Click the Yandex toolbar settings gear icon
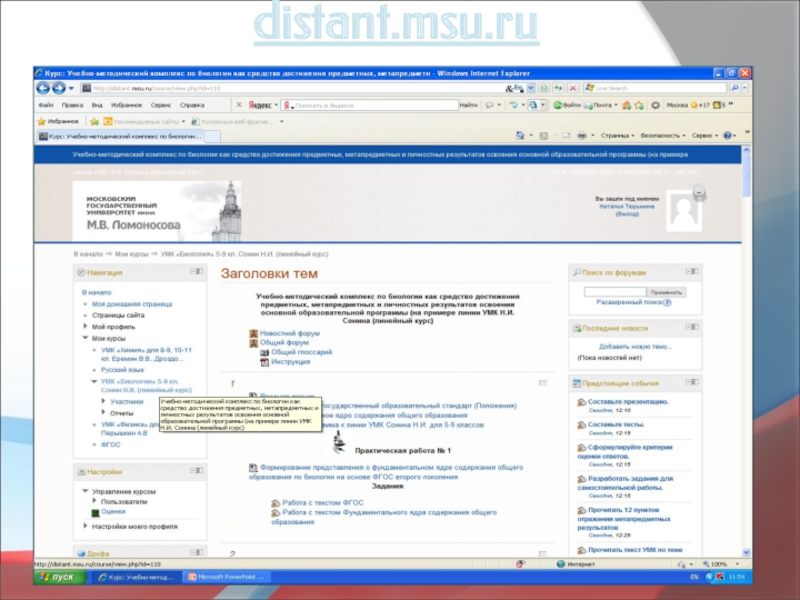 tap(656, 105)
